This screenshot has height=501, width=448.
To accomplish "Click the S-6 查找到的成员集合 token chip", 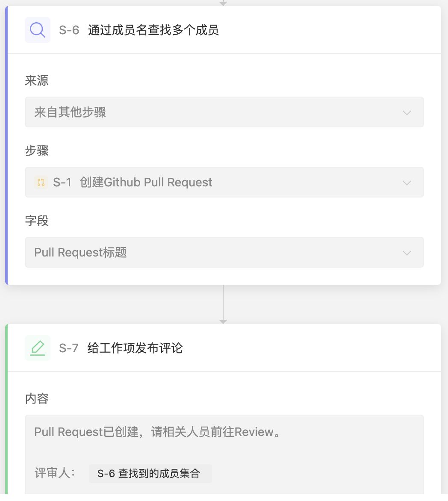I will point(150,473).
